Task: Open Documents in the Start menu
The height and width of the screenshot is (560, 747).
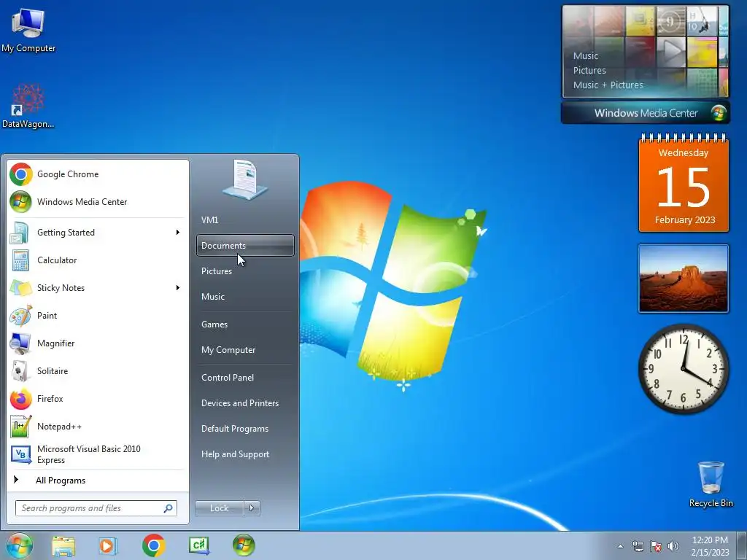Action: pyautogui.click(x=245, y=246)
